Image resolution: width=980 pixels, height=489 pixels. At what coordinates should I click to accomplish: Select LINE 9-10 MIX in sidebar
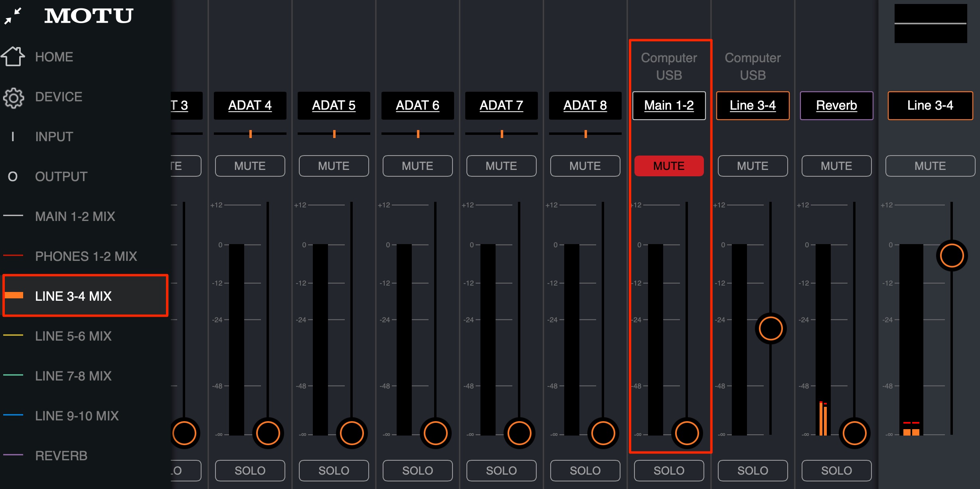[85, 416]
